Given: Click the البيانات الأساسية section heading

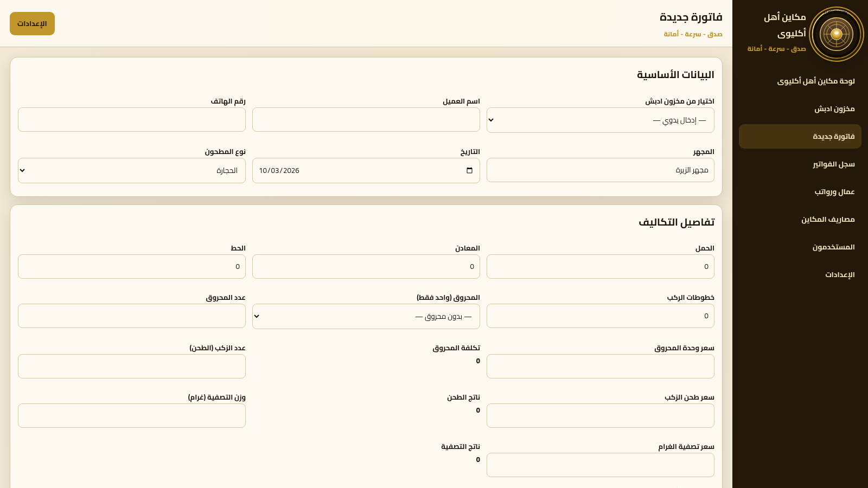Looking at the screenshot, I should (x=675, y=75).
